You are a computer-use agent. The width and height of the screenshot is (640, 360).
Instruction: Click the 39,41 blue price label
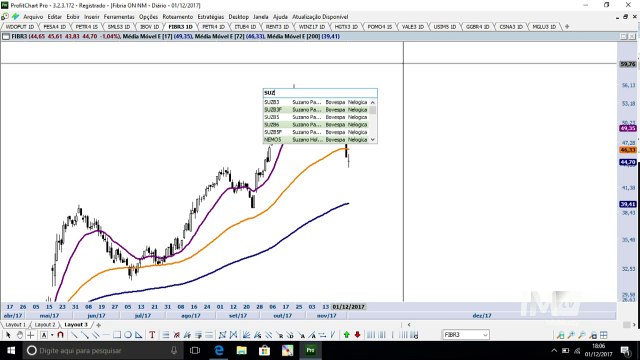coord(628,204)
